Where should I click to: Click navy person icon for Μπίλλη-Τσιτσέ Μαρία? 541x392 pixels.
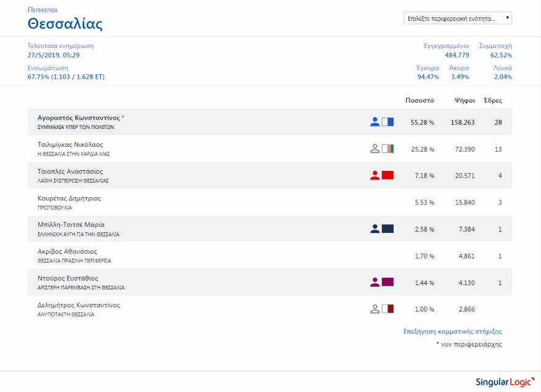pyautogui.click(x=375, y=229)
